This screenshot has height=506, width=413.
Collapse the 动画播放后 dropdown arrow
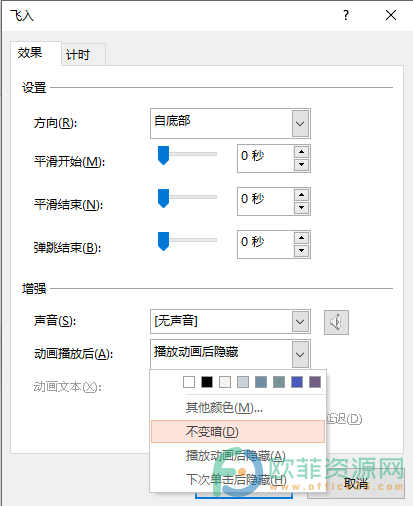(x=300, y=354)
